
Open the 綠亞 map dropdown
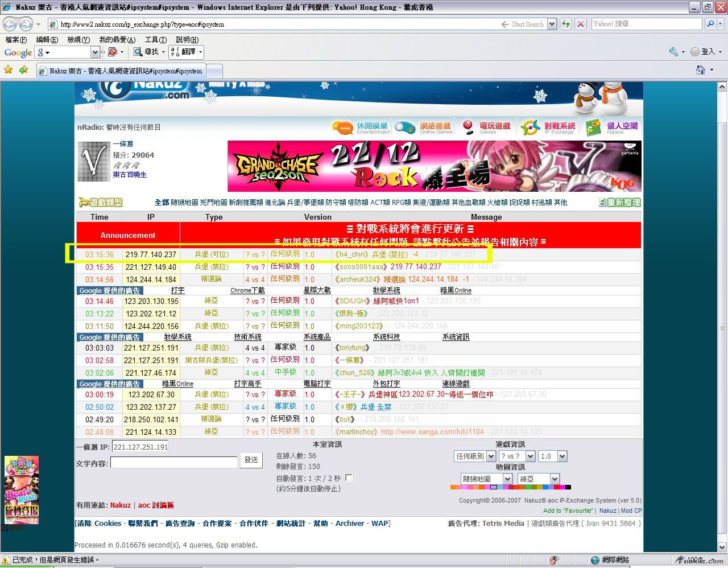pos(538,479)
